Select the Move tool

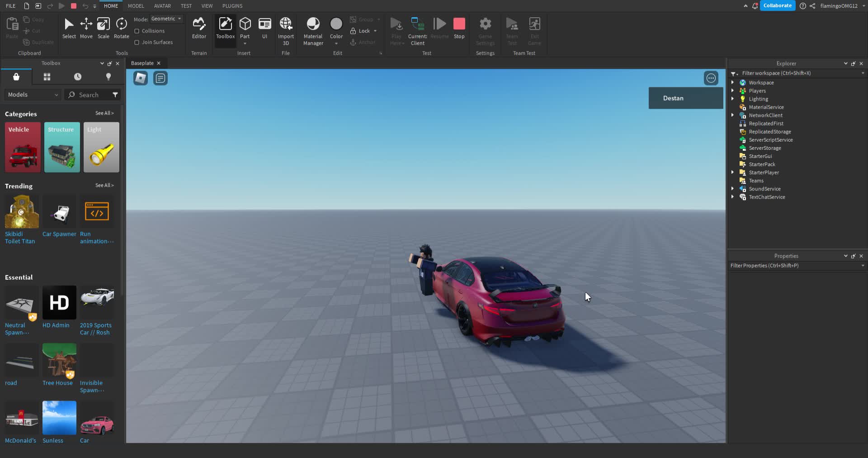tap(86, 28)
